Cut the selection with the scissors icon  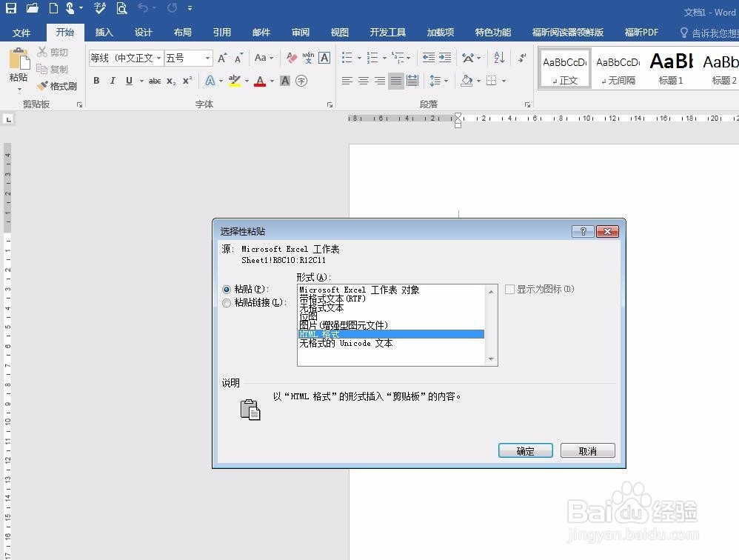click(x=53, y=52)
